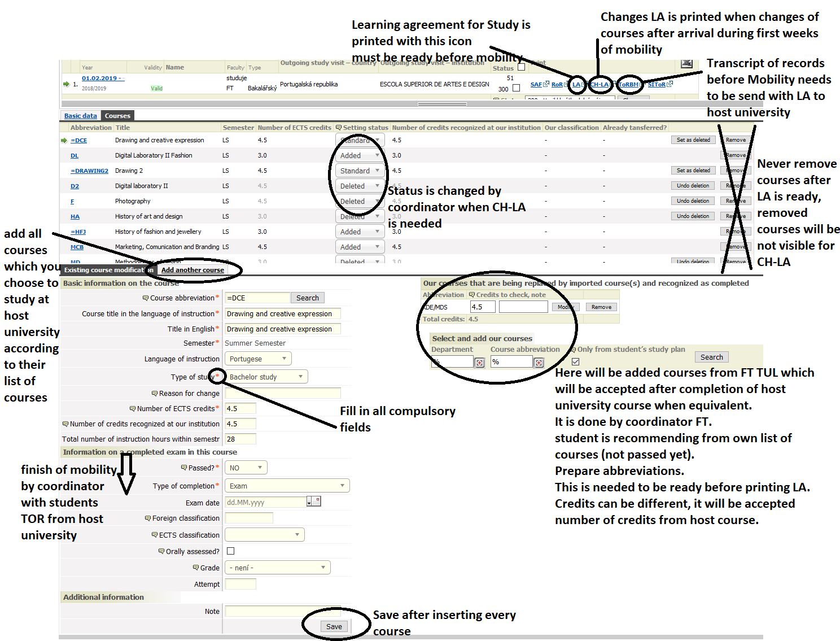
Task: Click into the Note input field
Action: pyautogui.click(x=282, y=611)
